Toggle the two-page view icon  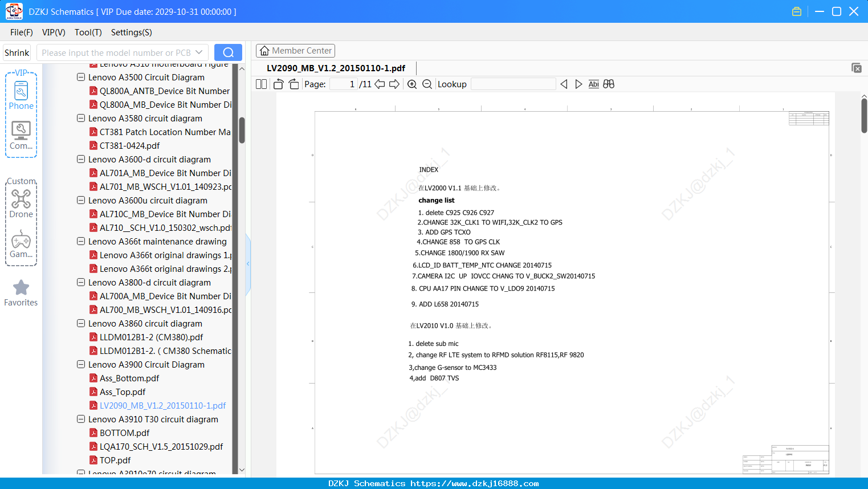pos(261,84)
